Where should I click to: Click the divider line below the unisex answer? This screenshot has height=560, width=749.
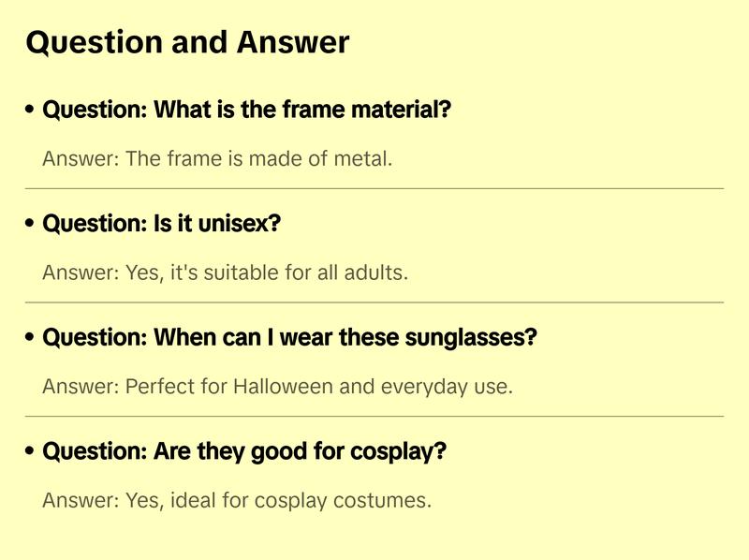[374, 302]
